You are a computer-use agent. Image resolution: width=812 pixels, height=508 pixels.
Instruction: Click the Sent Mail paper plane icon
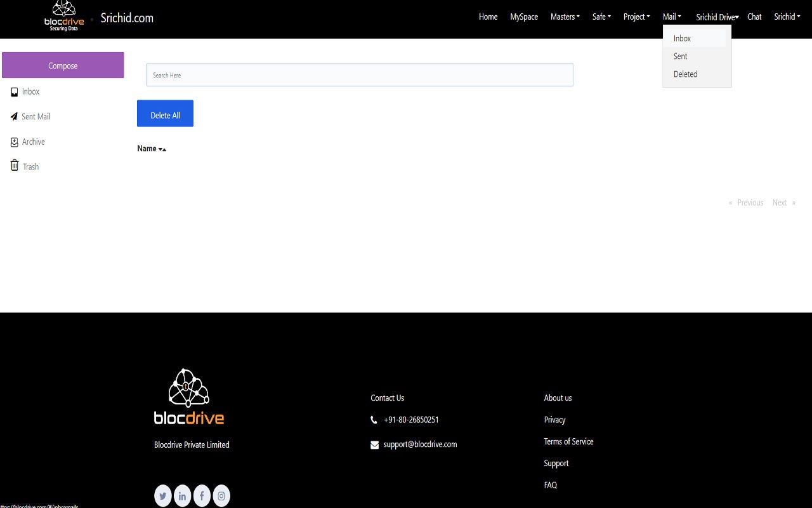[x=15, y=117]
